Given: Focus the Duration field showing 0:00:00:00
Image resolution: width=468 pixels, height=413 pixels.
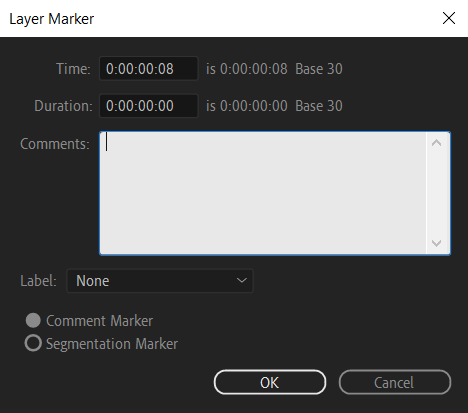Looking at the screenshot, I should 149,106.
